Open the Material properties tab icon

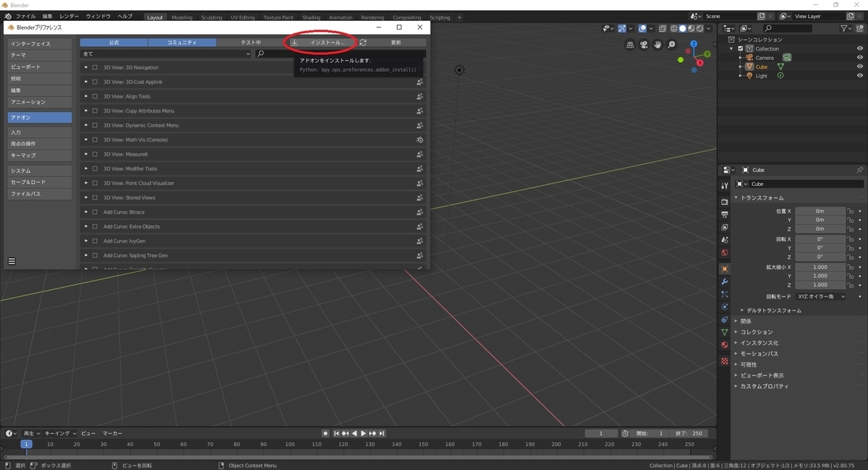point(724,345)
